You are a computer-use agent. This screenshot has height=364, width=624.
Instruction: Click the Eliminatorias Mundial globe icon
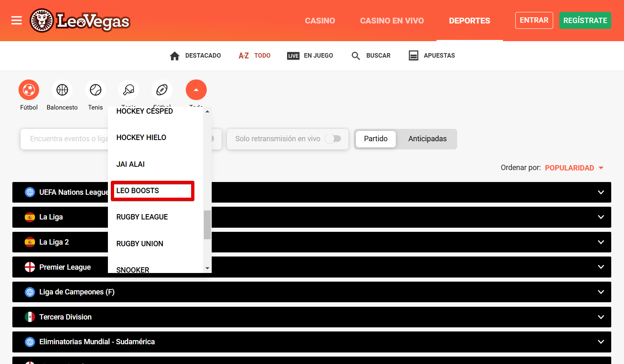[30, 342]
